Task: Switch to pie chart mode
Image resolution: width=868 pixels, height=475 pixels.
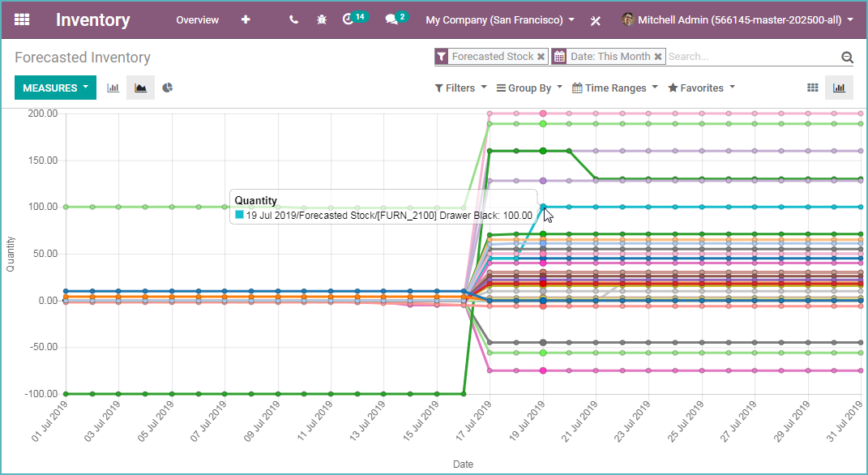Action: pyautogui.click(x=167, y=87)
